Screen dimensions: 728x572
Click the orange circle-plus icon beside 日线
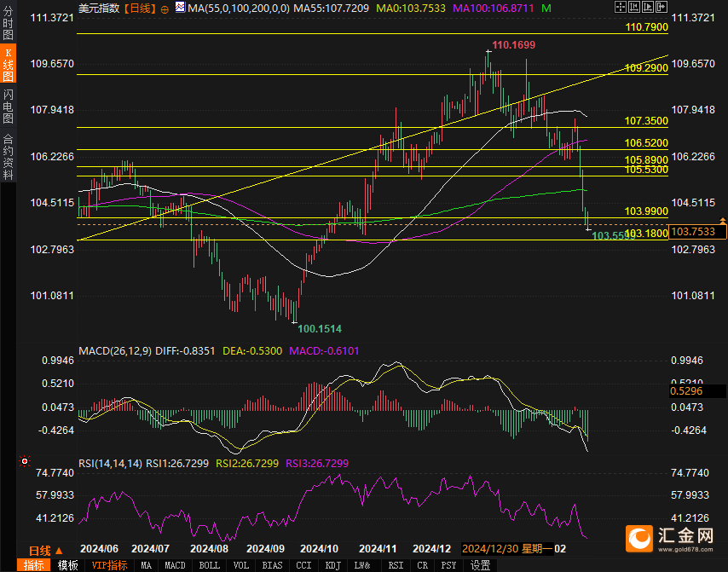(165, 9)
